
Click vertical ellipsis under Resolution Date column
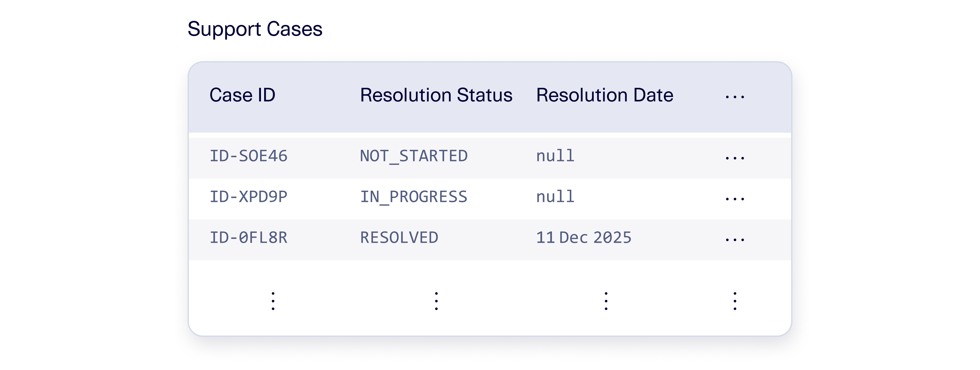[x=606, y=301]
